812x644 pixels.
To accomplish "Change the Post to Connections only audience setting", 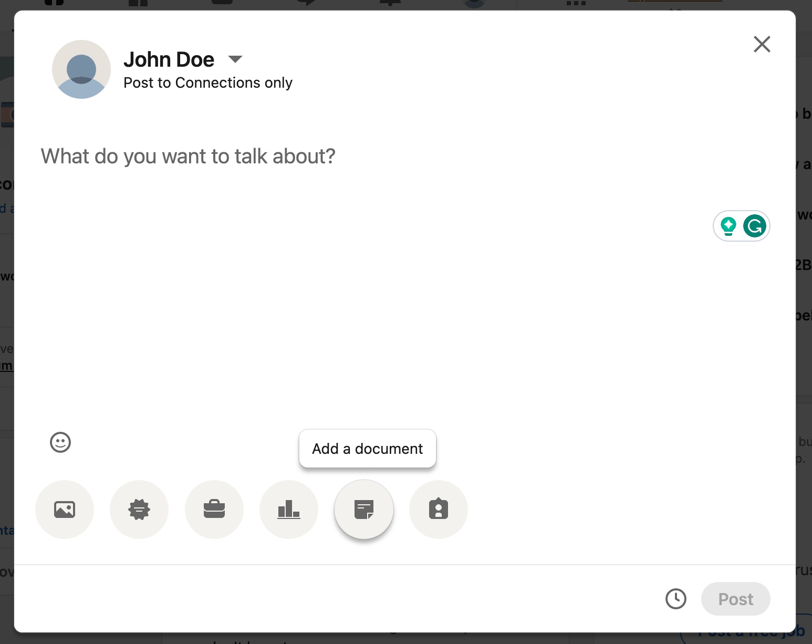I will tap(208, 82).
